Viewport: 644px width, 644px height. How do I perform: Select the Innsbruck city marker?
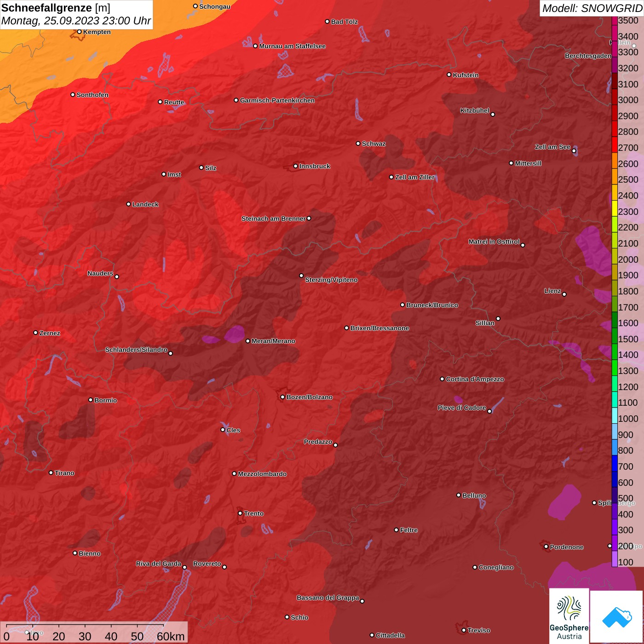pos(296,166)
